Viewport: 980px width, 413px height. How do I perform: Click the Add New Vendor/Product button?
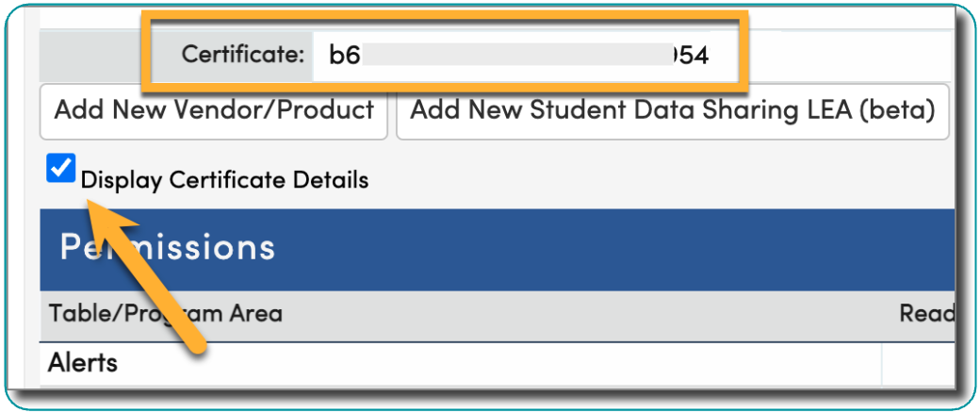(x=214, y=111)
